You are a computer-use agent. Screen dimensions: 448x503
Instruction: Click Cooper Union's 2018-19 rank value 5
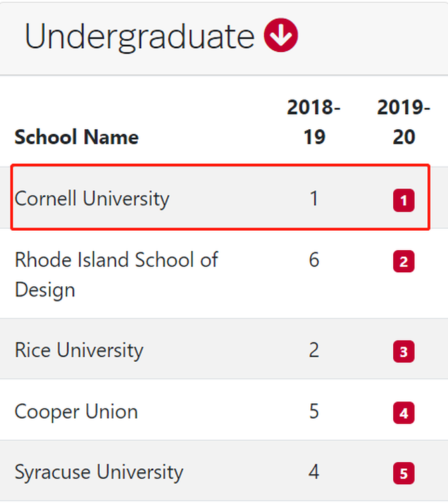point(314,411)
